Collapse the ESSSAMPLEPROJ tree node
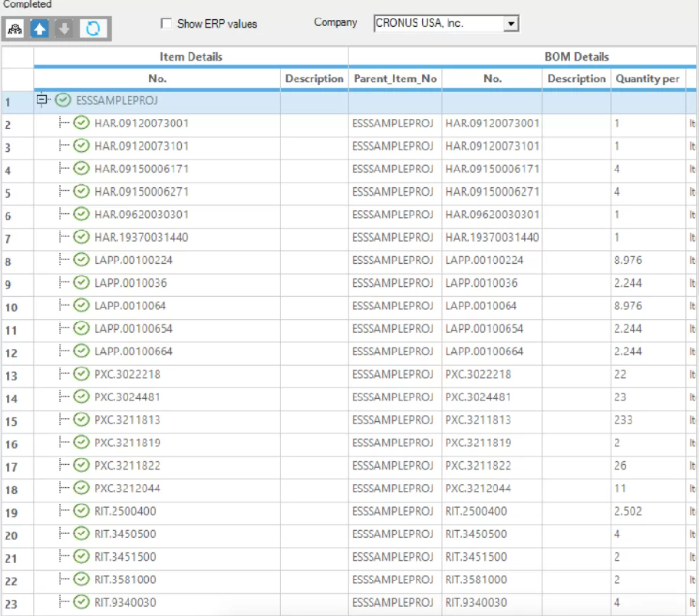Screen dimensions: 699x616 [x=41, y=100]
